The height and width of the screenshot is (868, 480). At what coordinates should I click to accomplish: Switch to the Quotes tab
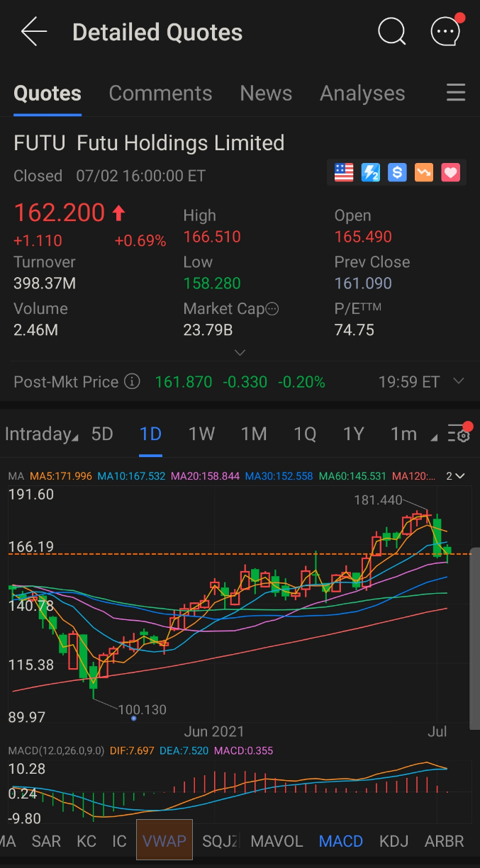click(x=48, y=94)
